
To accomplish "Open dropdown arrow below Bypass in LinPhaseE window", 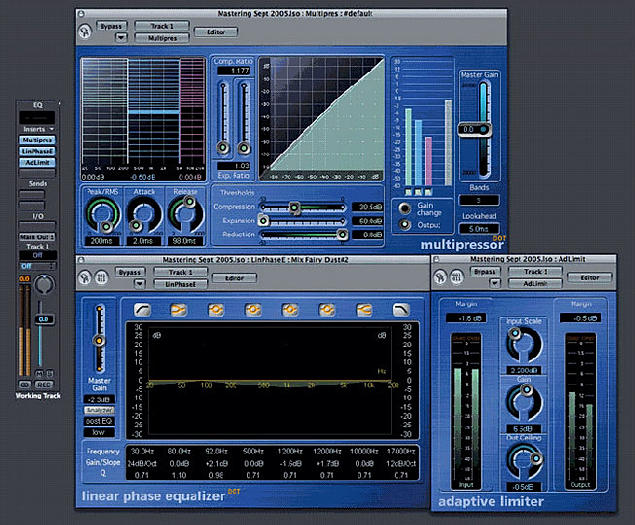I will [139, 284].
